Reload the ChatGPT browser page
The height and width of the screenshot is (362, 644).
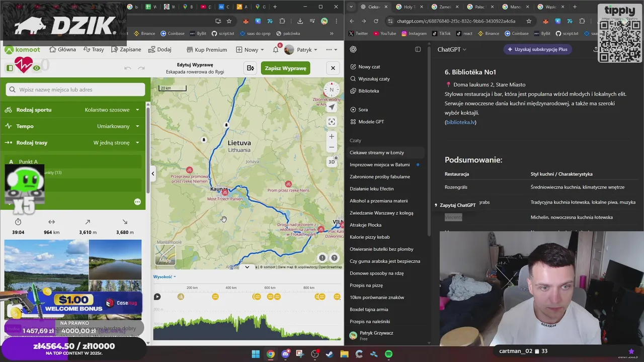click(376, 21)
